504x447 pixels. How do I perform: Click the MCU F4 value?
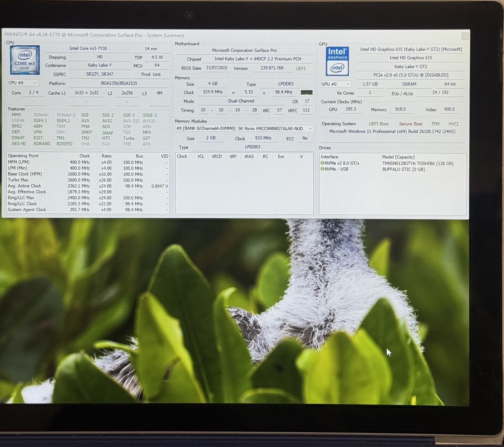tap(157, 66)
